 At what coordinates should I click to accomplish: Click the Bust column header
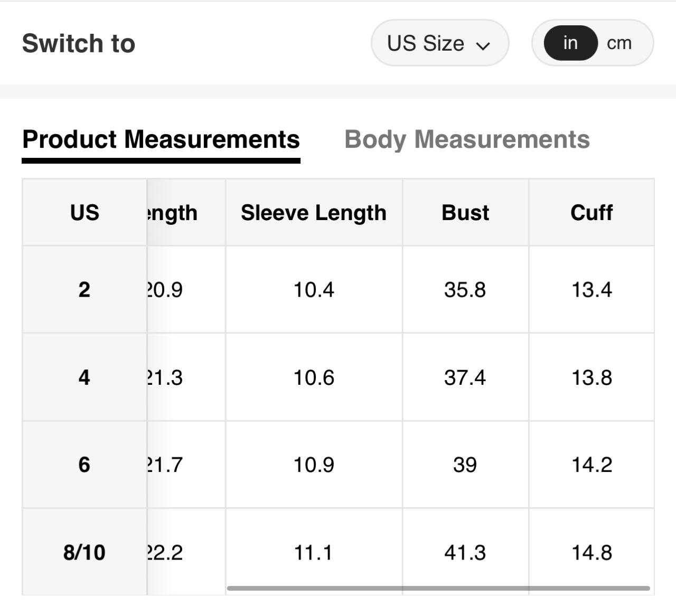click(465, 212)
